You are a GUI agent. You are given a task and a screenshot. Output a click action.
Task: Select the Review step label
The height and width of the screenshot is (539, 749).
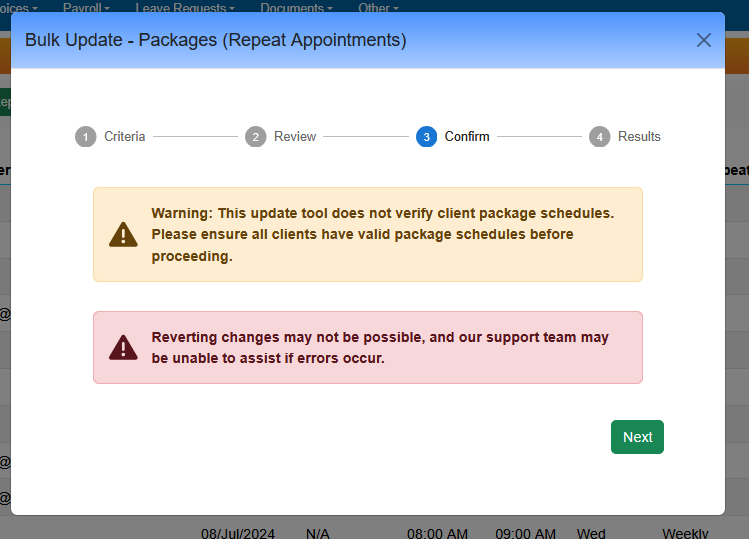point(295,137)
